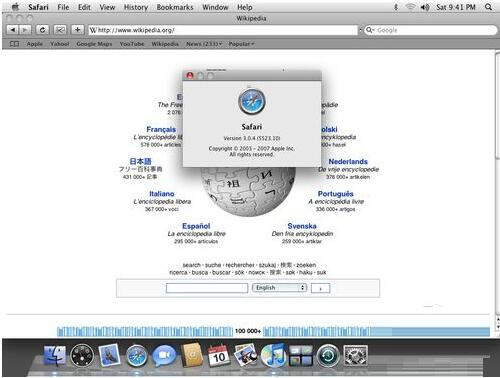Viewport: 500px width, 378px height.
Task: Open Bluetooth status in menu bar
Action: coord(396,7)
